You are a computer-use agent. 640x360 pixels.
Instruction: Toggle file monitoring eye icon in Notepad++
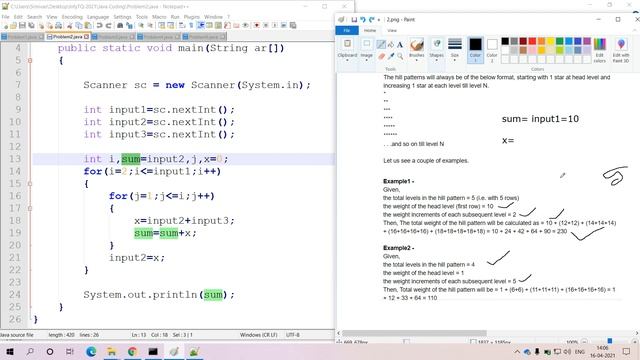tap(245, 25)
